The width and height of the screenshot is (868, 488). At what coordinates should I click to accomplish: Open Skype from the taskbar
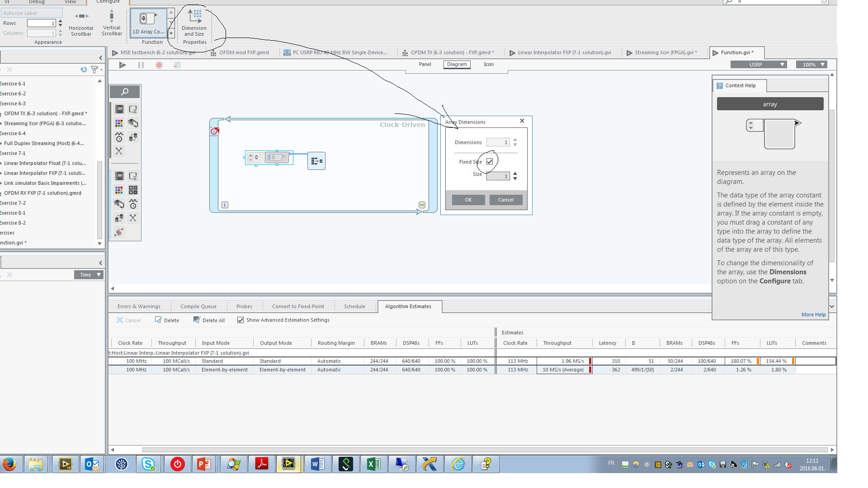point(148,464)
